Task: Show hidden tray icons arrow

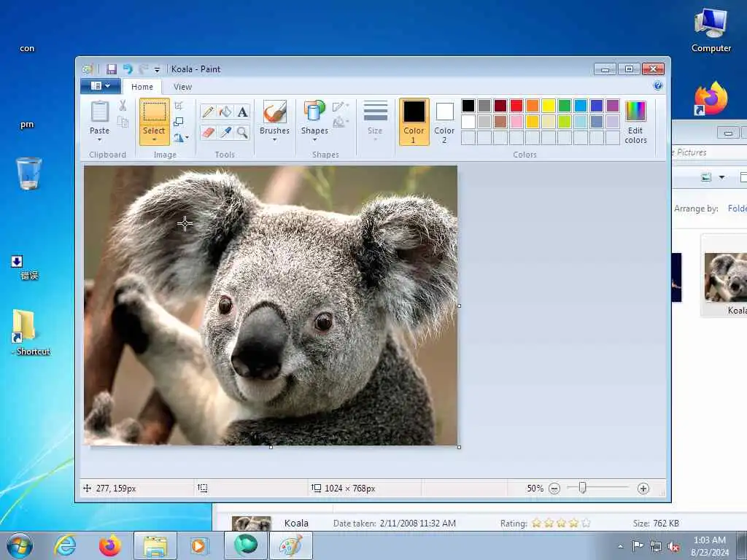Action: (x=620, y=546)
